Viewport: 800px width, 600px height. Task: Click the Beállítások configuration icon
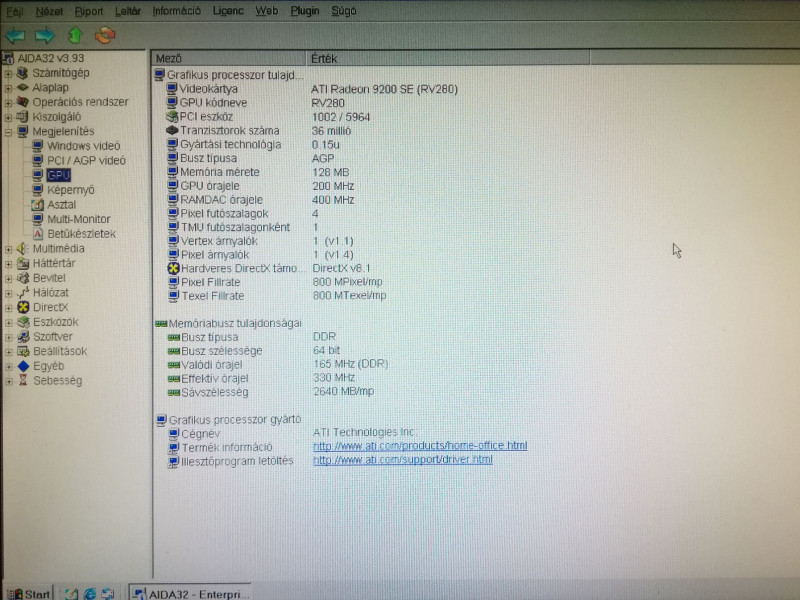[23, 352]
